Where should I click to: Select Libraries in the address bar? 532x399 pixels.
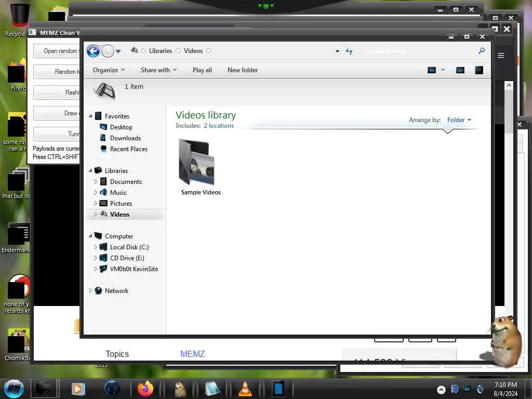point(161,51)
